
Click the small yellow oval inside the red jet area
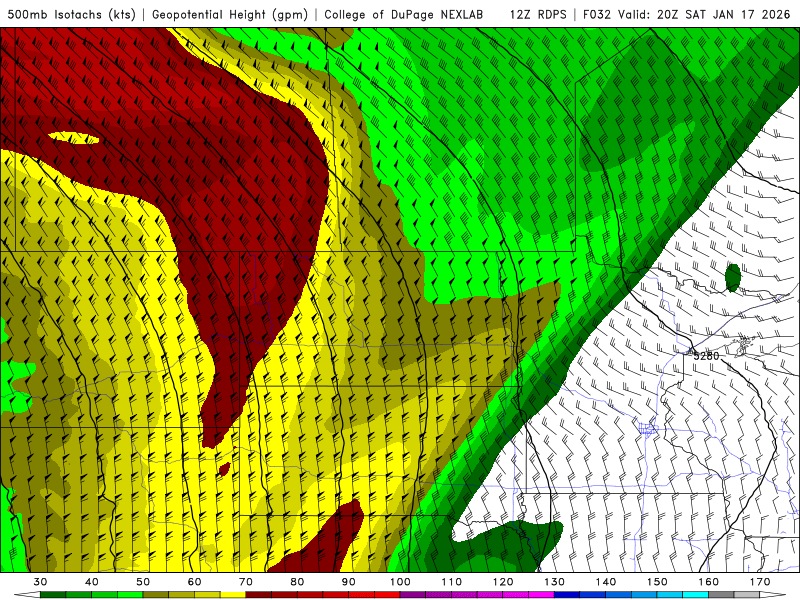pyautogui.click(x=73, y=138)
